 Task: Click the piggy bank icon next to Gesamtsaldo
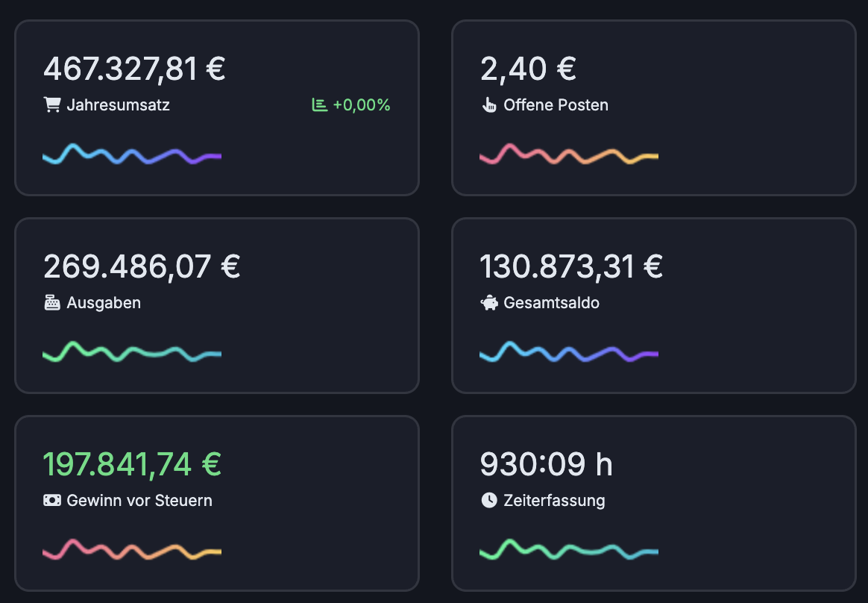tap(489, 303)
